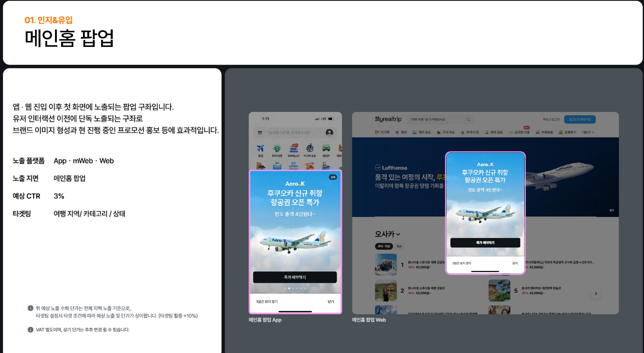The image size is (644, 353).
Task: Click 특가 예약하기 button on the web popup
Action: click(x=485, y=243)
